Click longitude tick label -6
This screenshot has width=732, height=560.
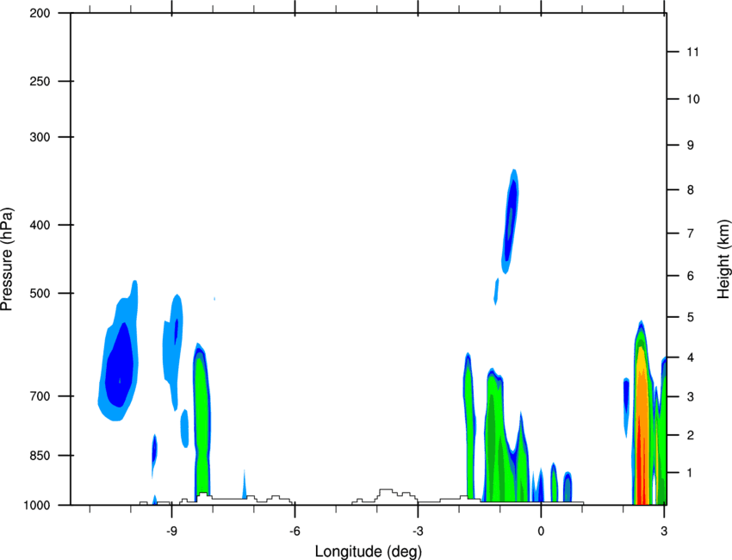(x=295, y=532)
